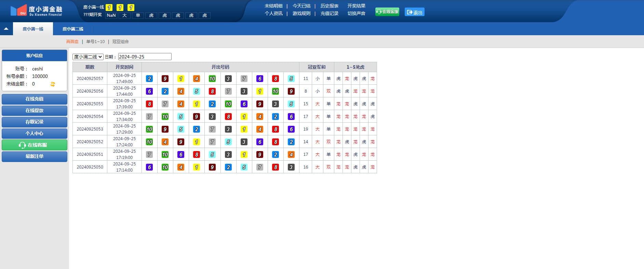Click the 在线提款 button

coord(35,110)
